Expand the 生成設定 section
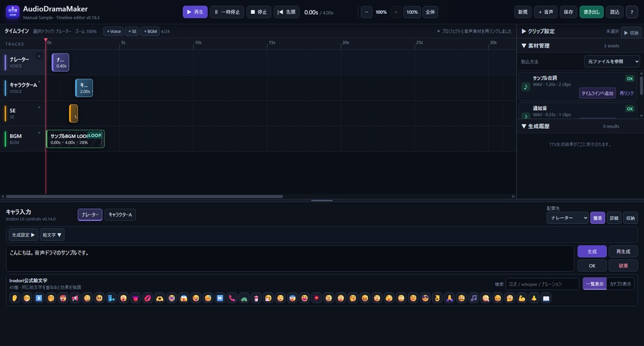 [x=23, y=235]
